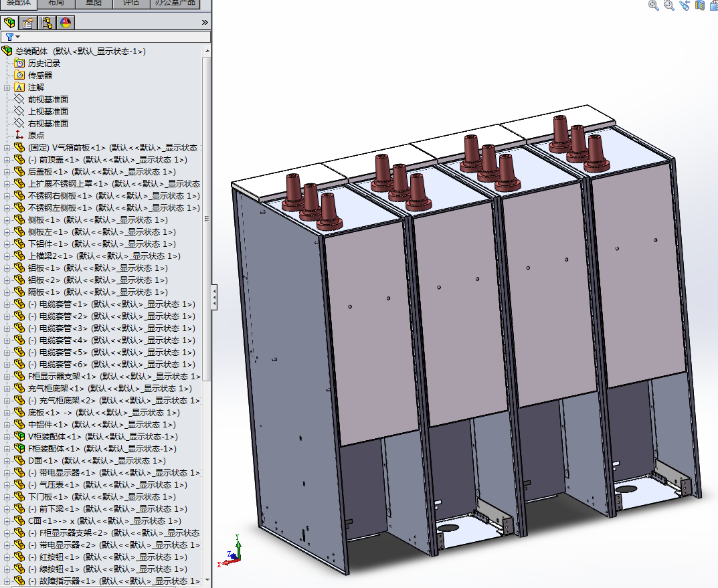The image size is (718, 588).
Task: Click Zoom to Fit magnifier icon
Action: tap(654, 5)
